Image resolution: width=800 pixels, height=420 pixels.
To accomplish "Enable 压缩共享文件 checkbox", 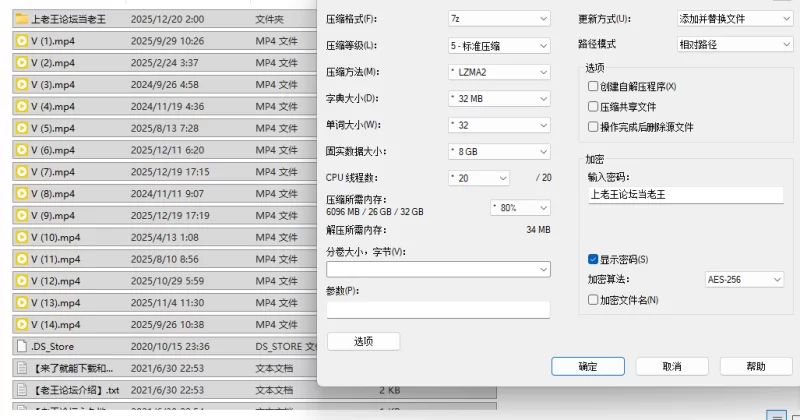I will [593, 107].
